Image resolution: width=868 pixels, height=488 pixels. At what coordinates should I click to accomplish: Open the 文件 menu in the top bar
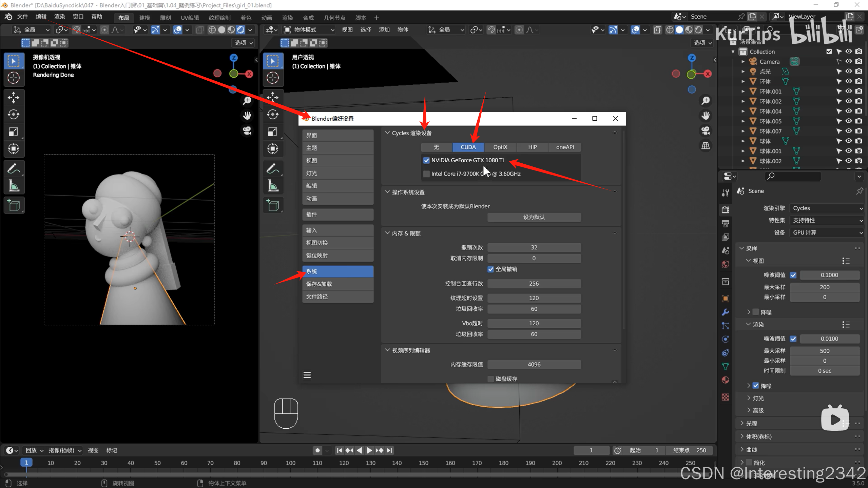coord(22,17)
